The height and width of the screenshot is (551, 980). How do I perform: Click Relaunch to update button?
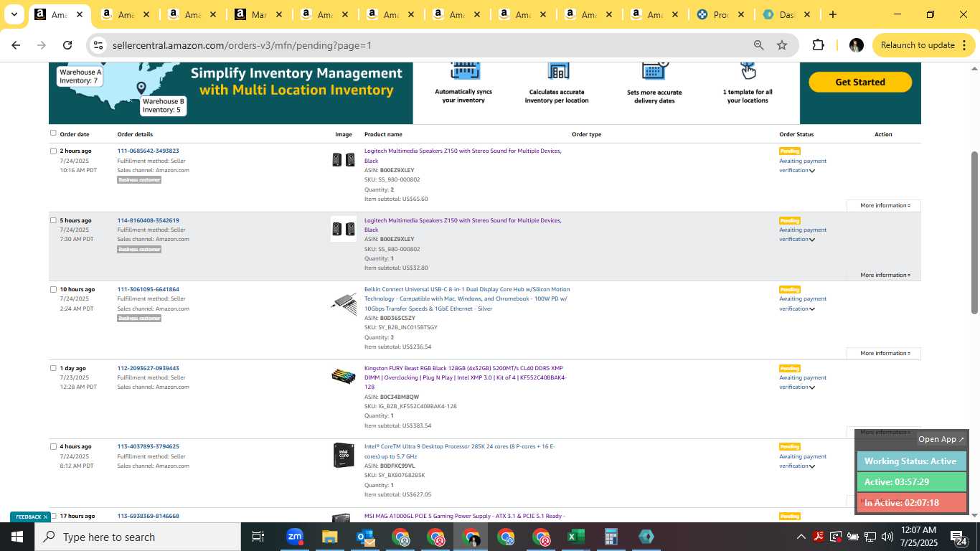pos(923,45)
